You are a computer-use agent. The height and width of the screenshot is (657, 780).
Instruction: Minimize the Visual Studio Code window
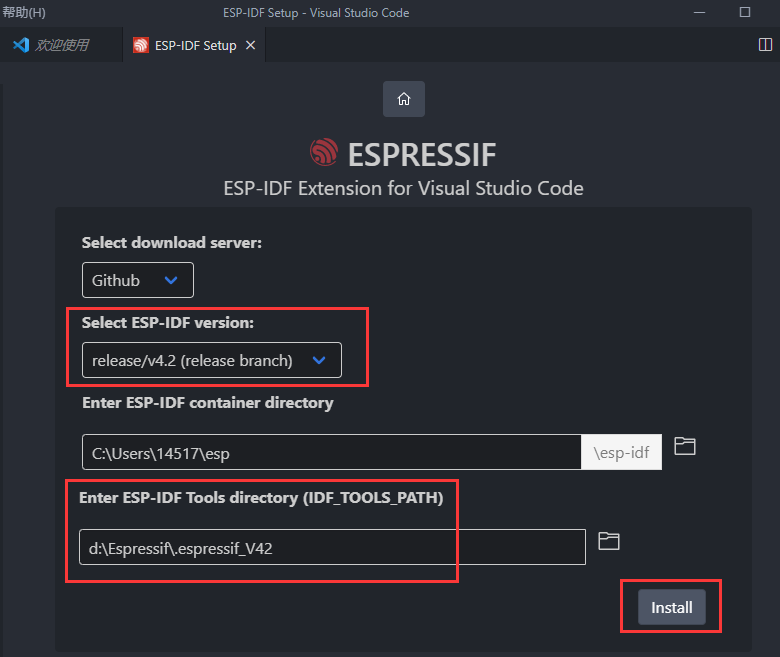pyautogui.click(x=699, y=12)
